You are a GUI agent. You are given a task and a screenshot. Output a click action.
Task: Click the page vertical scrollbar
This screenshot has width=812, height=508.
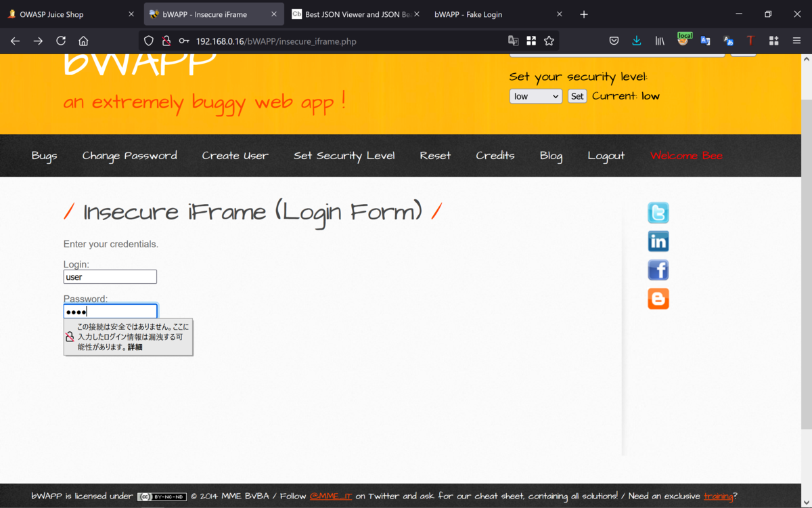tap(806, 264)
